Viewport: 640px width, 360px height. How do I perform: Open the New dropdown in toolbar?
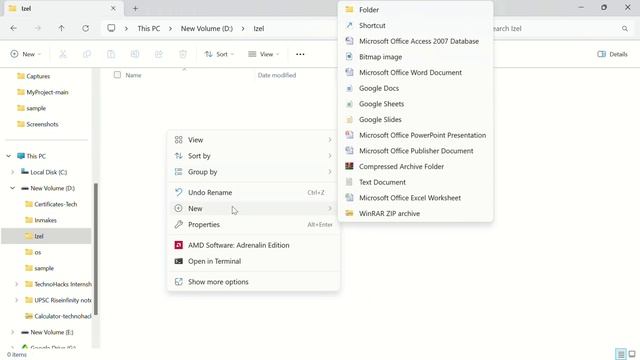26,54
